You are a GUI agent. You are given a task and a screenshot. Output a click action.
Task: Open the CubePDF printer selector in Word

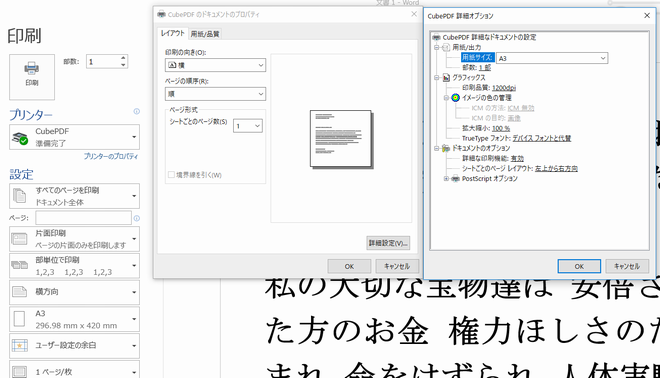tap(75, 137)
